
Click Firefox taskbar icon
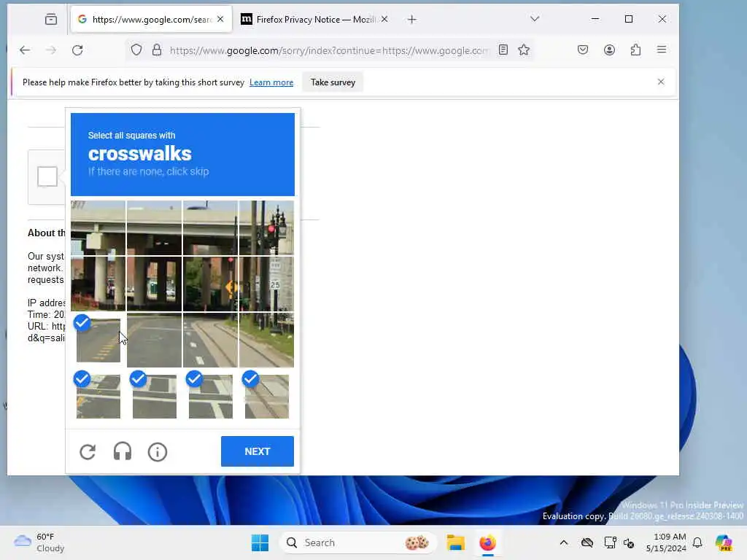pos(487,542)
